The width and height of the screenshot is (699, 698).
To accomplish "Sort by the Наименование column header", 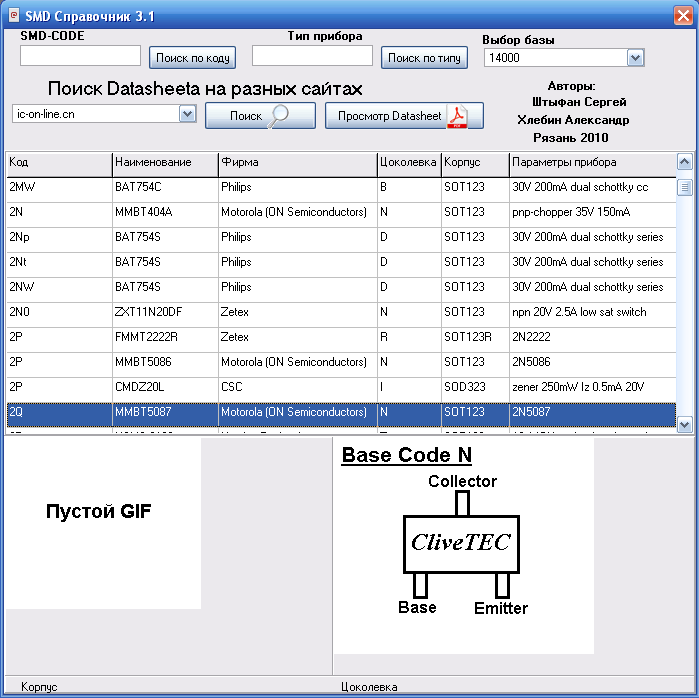I will tap(165, 163).
